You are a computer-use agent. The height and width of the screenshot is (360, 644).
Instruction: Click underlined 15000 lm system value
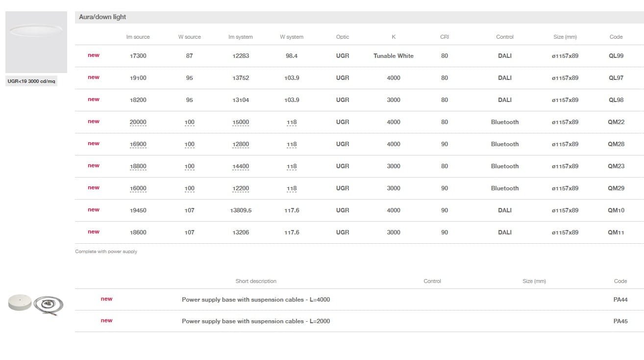[241, 122]
